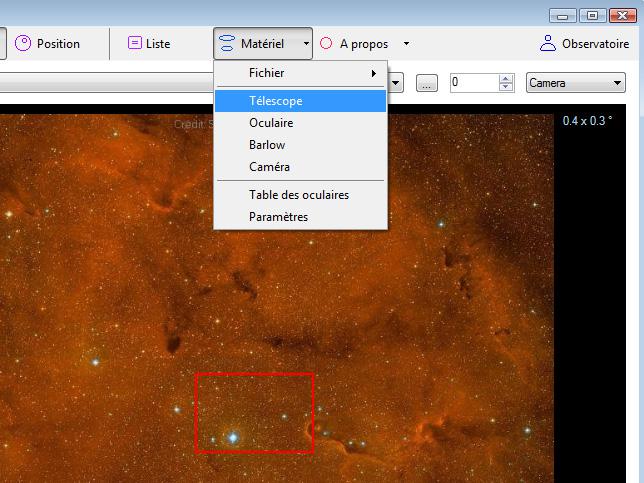Viewport: 644px width, 483px height.
Task: Choose Caméra from the Matériel menu
Action: (x=301, y=167)
